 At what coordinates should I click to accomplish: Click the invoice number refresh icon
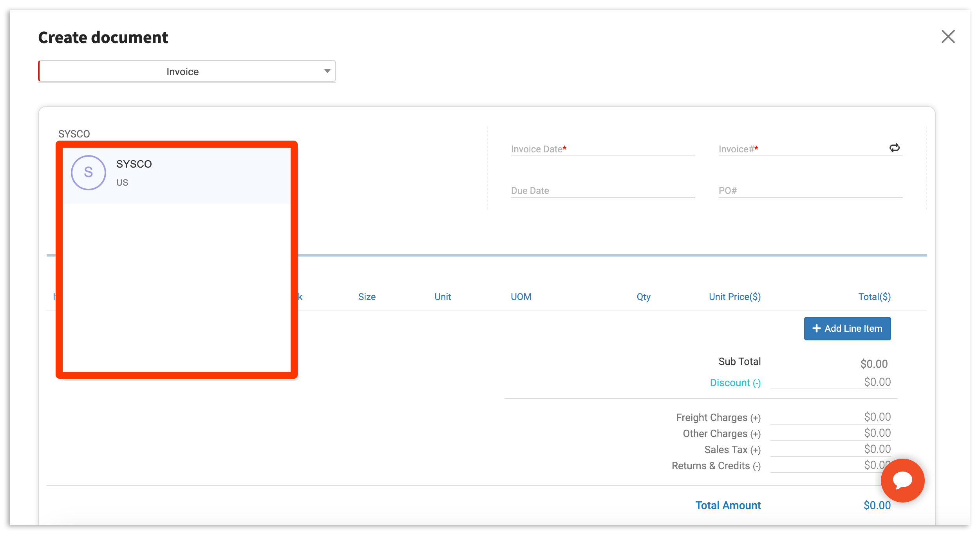[x=894, y=148]
